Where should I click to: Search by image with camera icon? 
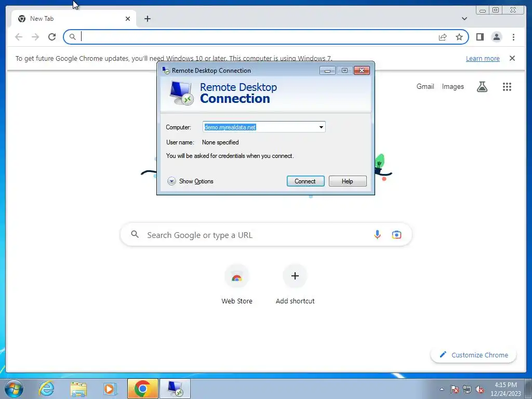click(396, 234)
